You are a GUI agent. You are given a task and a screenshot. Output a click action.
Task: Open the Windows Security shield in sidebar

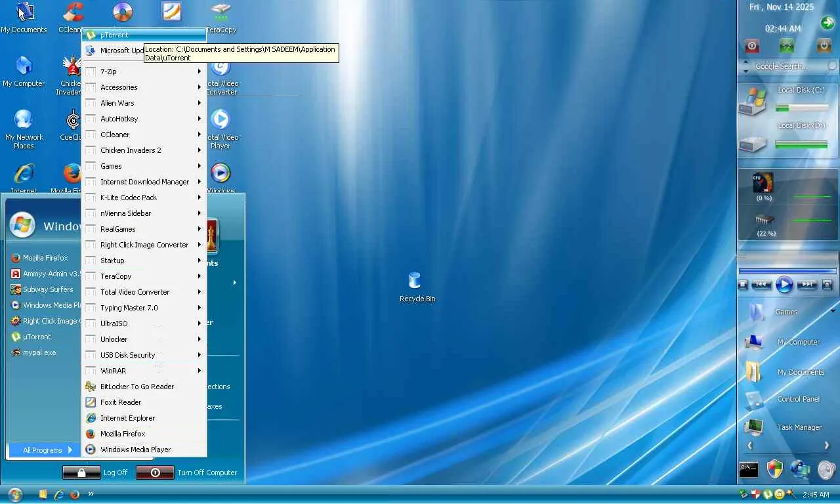tap(775, 469)
